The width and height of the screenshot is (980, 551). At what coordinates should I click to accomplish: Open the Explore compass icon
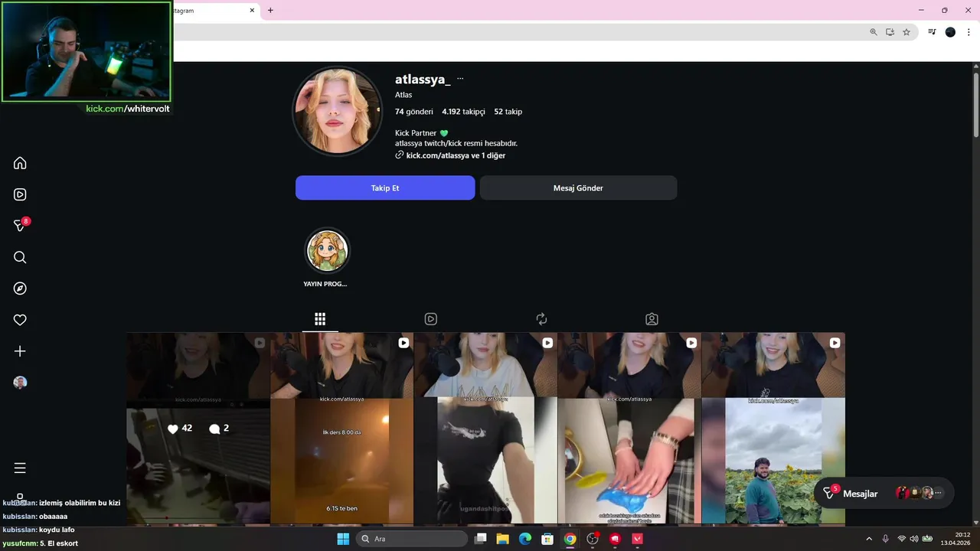pyautogui.click(x=20, y=289)
